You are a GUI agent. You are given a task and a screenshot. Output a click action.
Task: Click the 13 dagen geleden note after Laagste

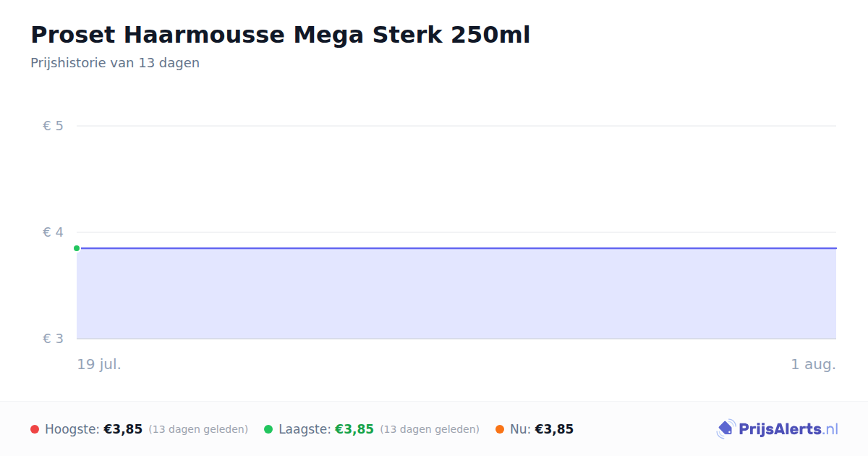pyautogui.click(x=430, y=429)
